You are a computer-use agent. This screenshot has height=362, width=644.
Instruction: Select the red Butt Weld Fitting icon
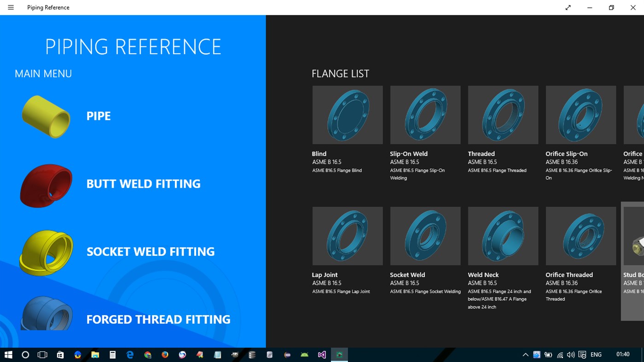coord(46,186)
